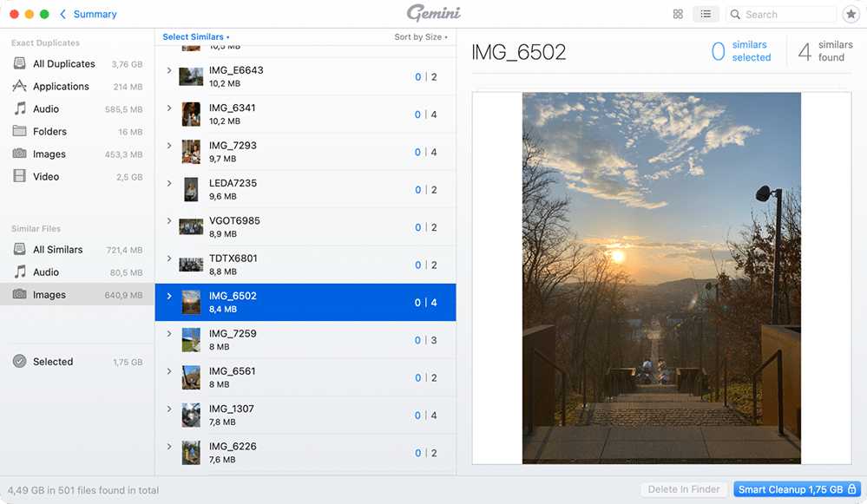Viewport: 867px width, 504px height.
Task: Click the large IMG_6502 sunset preview
Action: pos(661,278)
